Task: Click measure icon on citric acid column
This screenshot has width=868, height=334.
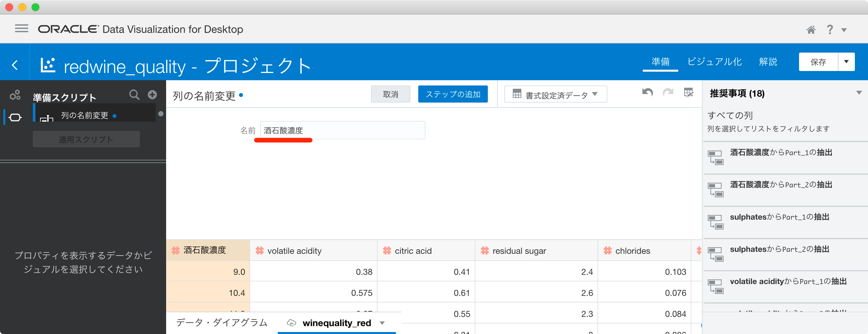Action: 387,250
